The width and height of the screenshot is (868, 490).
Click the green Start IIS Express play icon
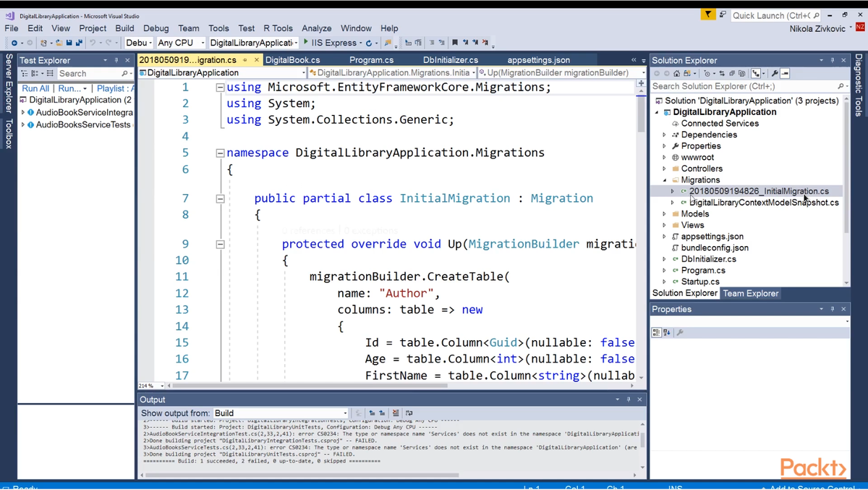pos(306,43)
